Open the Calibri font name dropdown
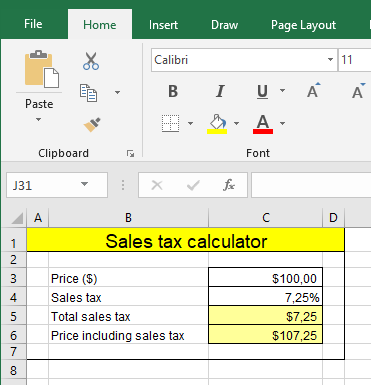This screenshot has width=371, height=385. tap(330, 60)
